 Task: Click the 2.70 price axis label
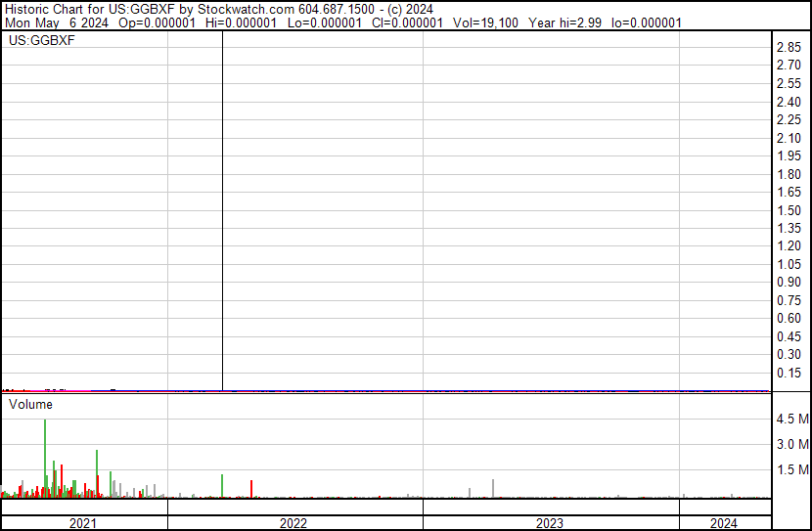(789, 66)
